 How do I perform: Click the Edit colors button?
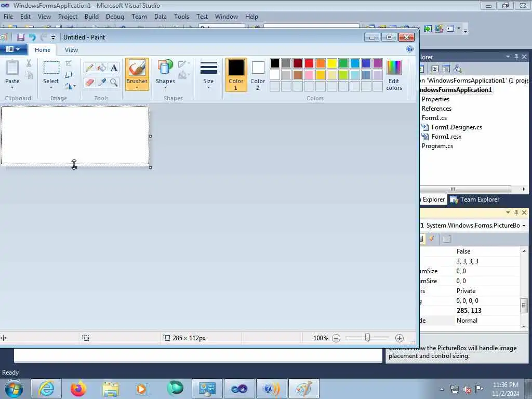tap(394, 75)
